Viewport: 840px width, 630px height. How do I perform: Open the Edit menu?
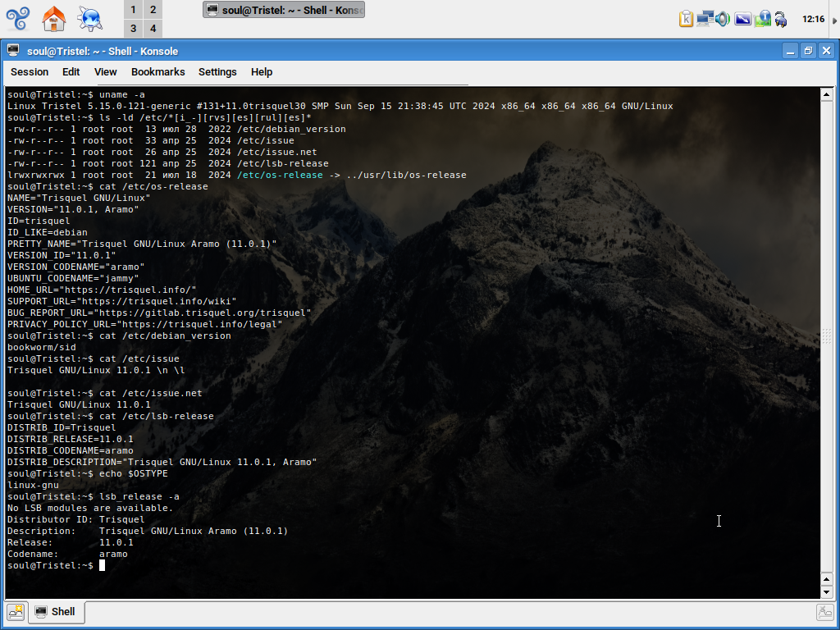(71, 72)
